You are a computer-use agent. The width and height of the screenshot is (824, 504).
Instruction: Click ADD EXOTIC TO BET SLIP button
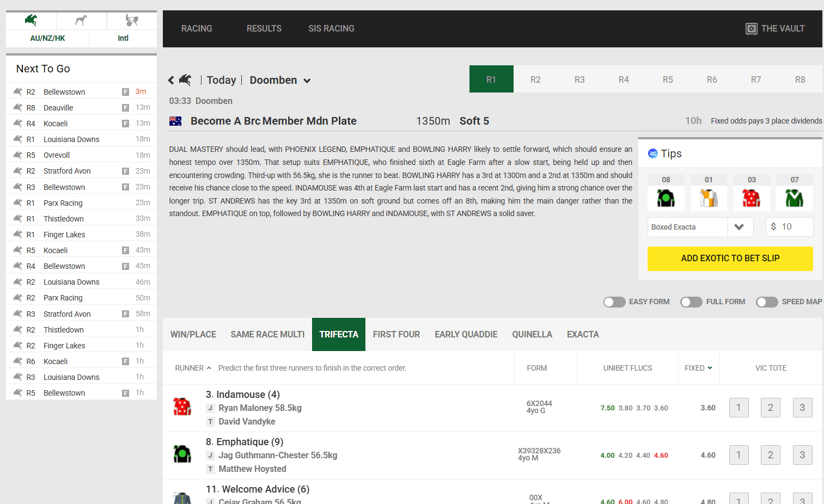tap(730, 259)
